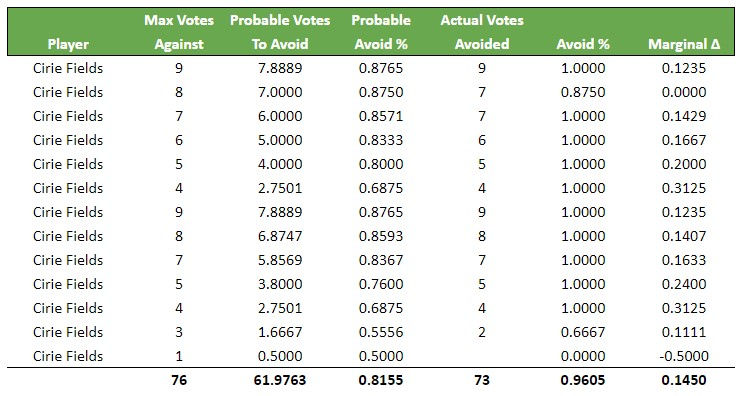Select the Max Votes Against header
The height and width of the screenshot is (396, 739).
coord(179,32)
